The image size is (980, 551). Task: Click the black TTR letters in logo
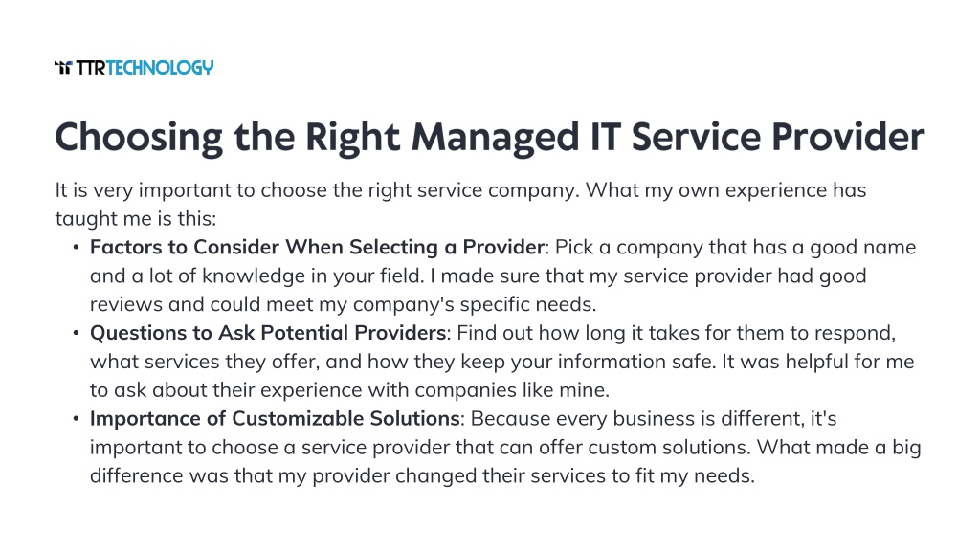[x=91, y=68]
